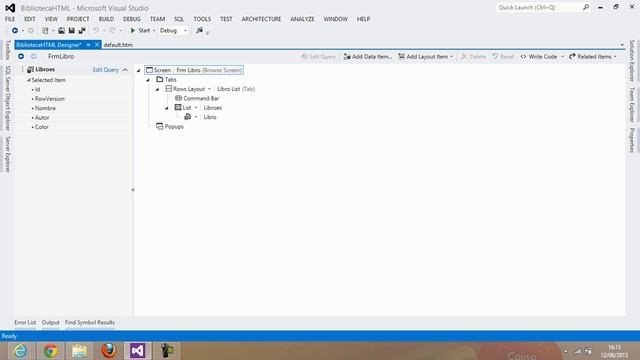Switch to the default.htm tab
Screen dimensions: 640x360
pos(118,45)
